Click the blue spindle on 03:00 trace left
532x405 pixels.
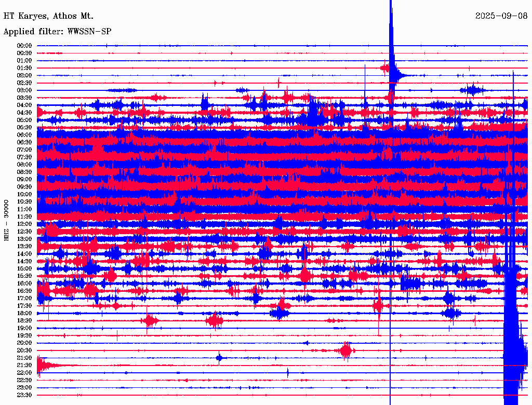pyautogui.click(x=122, y=90)
